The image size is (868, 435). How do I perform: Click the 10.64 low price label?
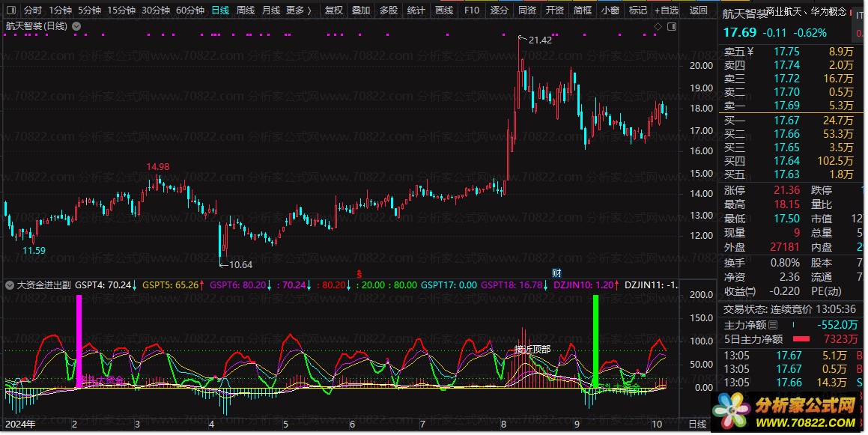[x=240, y=264]
